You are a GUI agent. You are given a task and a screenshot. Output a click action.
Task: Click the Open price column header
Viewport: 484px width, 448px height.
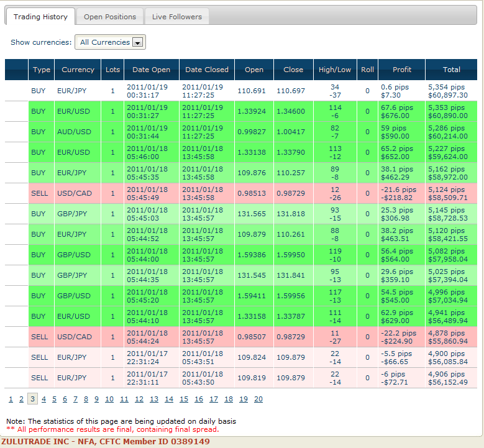point(254,70)
